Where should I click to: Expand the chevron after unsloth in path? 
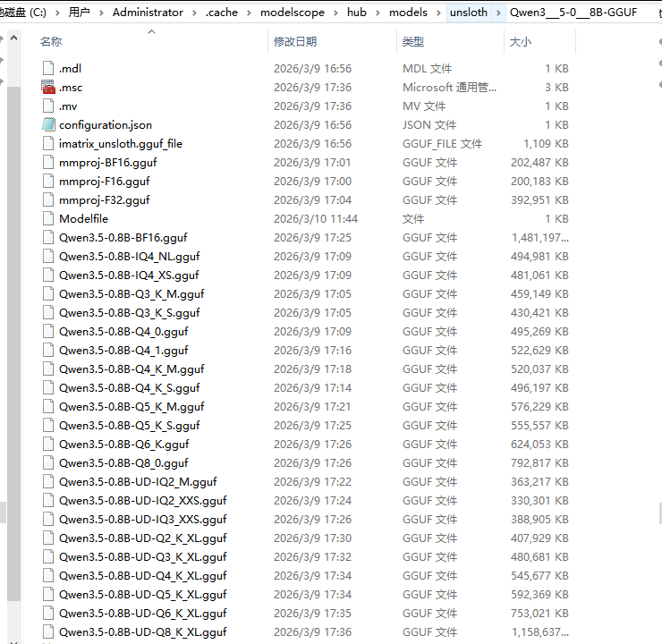pos(498,13)
